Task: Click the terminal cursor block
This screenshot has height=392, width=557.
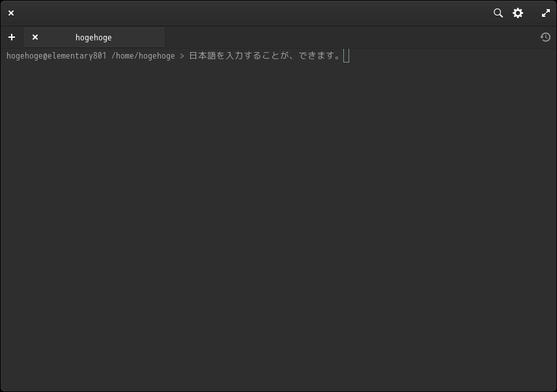Action: (x=347, y=56)
